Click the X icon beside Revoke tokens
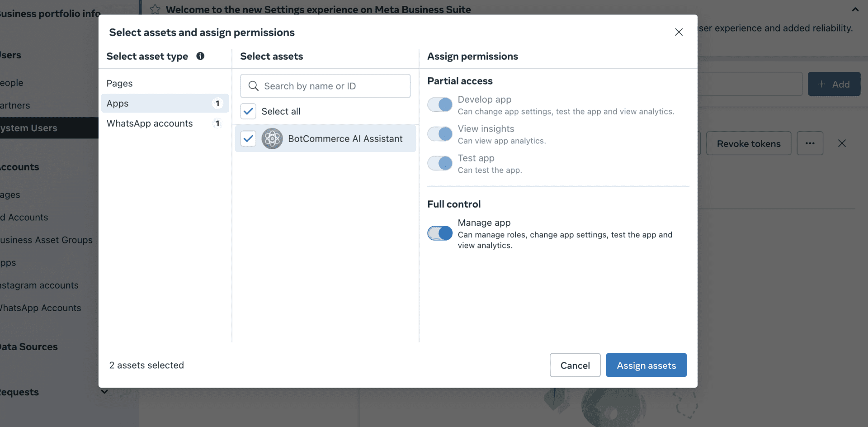This screenshot has height=427, width=868. (842, 143)
